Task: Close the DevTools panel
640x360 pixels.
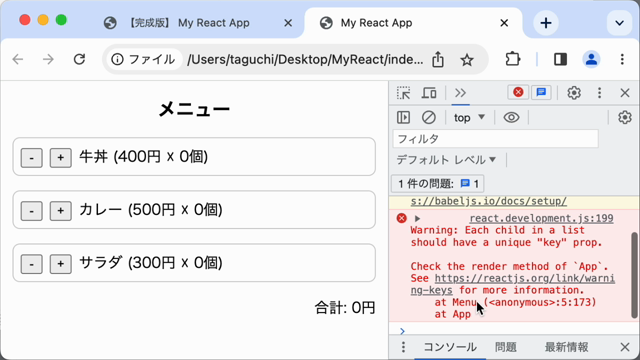Action: point(624,93)
